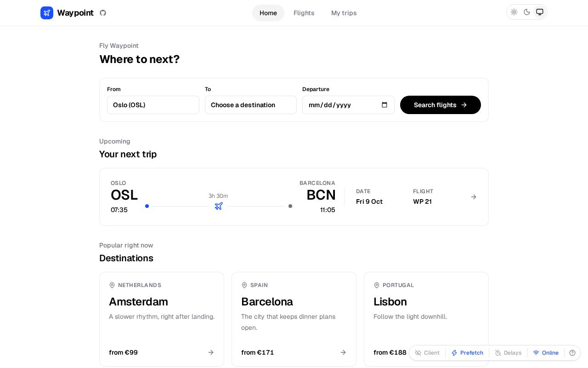The width and height of the screenshot is (588, 368).
Task: Click the Search flights button
Action: [441, 105]
